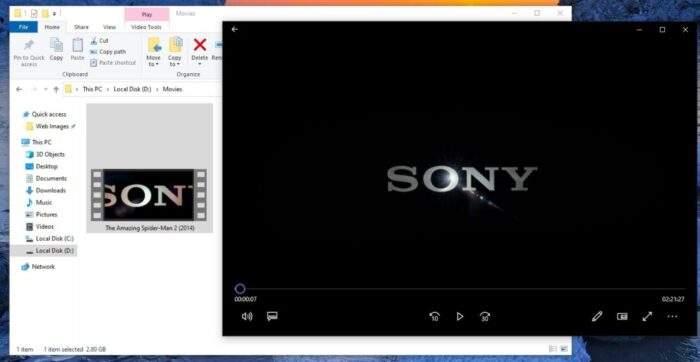700x362 pixels.
Task: Expand chevron after This PC breadcrumb
Action: (x=108, y=89)
